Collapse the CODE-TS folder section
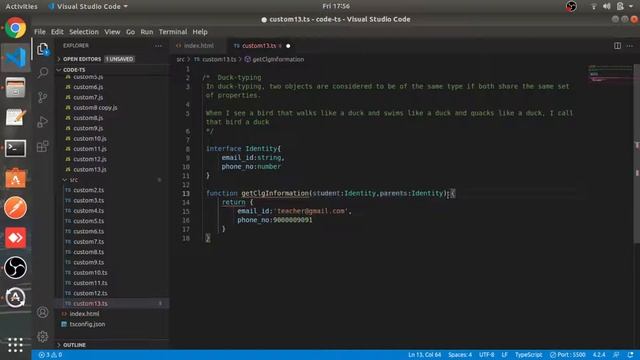Screen dimensions: 640x360 pyautogui.click(x=74, y=70)
